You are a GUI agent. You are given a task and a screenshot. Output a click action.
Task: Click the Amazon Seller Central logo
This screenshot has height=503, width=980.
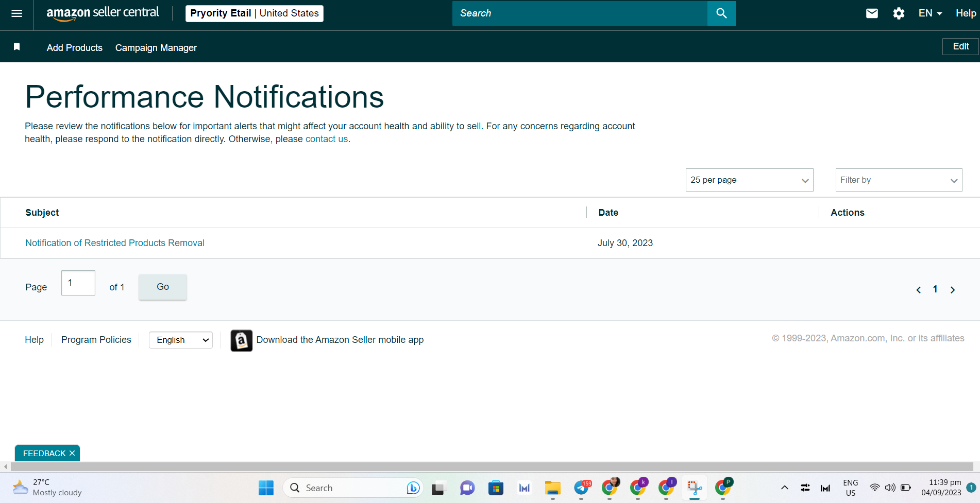[103, 13]
